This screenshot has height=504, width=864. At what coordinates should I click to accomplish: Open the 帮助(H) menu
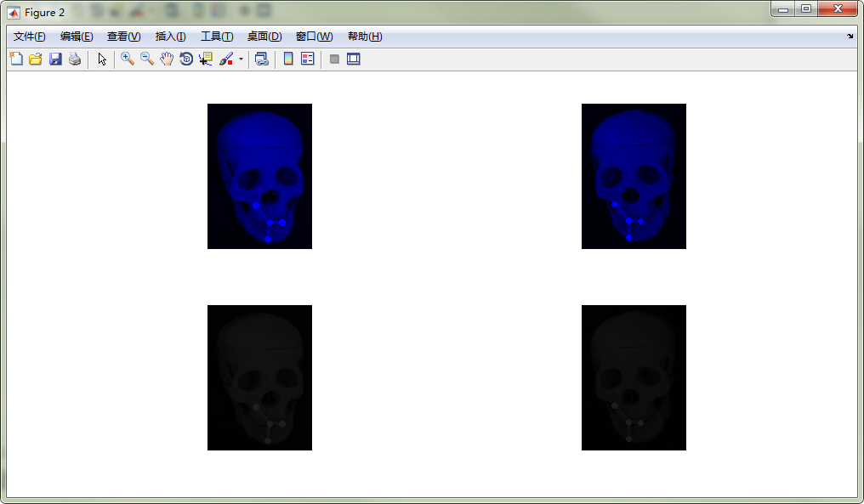point(365,37)
